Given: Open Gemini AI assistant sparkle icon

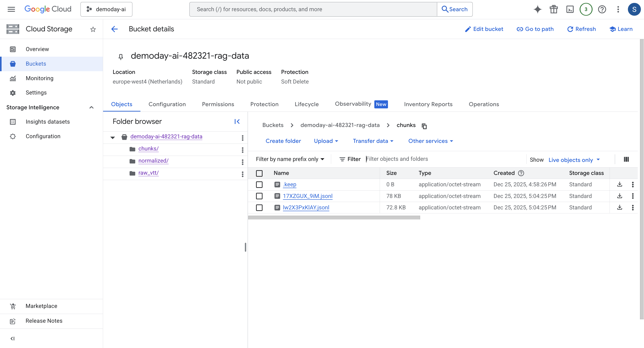Looking at the screenshot, I should point(538,9).
